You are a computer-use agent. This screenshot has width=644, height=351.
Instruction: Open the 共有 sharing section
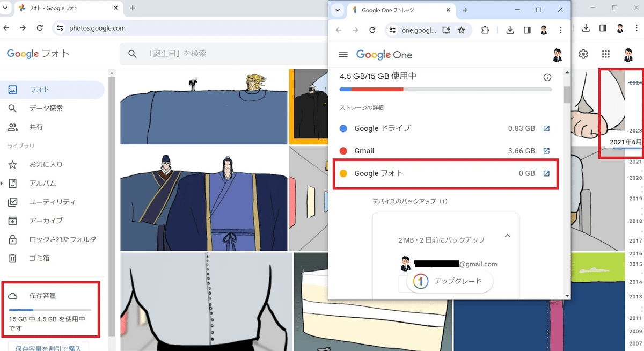coord(36,127)
